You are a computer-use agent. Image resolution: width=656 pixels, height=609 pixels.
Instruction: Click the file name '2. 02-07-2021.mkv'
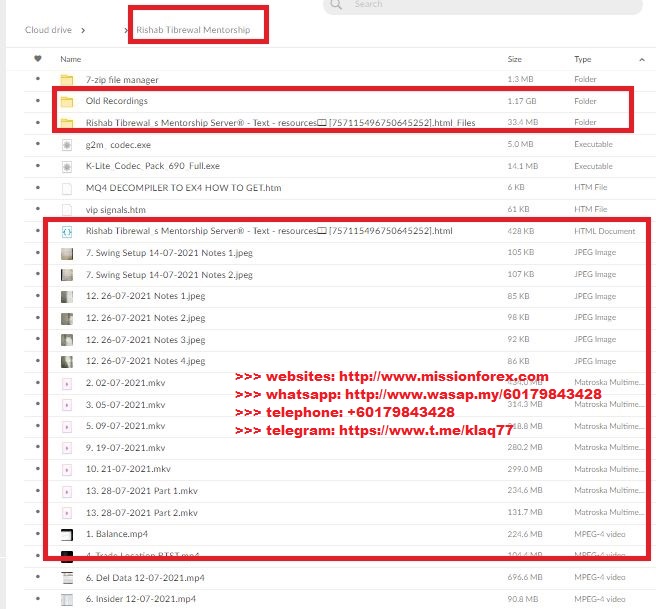[x=126, y=383]
